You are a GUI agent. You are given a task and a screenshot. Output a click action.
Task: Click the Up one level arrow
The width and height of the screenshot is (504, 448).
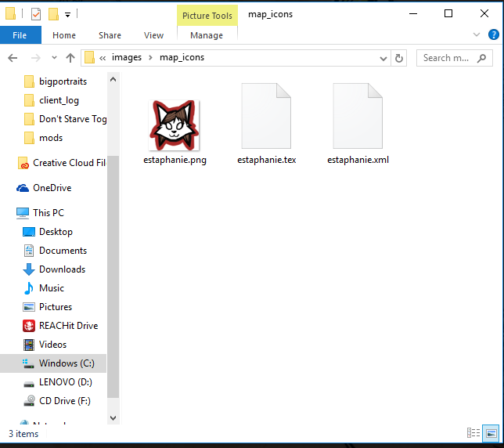point(70,58)
